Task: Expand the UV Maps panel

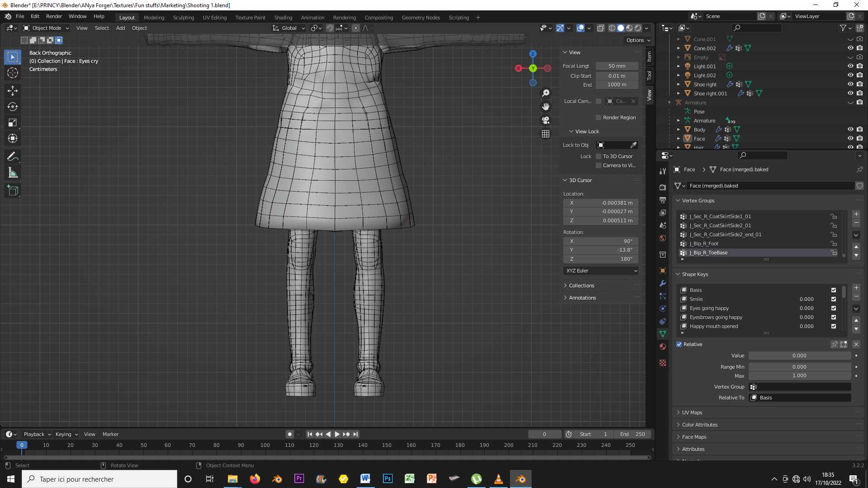Action: 692,413
